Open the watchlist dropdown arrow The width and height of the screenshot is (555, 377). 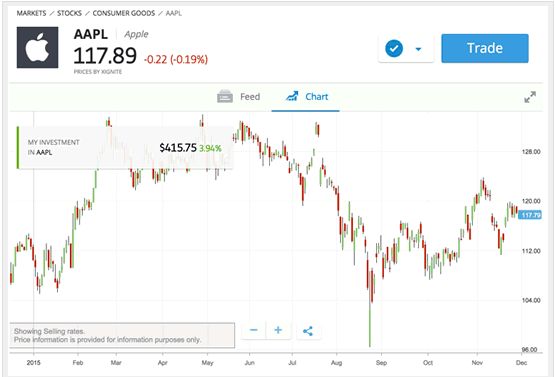point(418,49)
